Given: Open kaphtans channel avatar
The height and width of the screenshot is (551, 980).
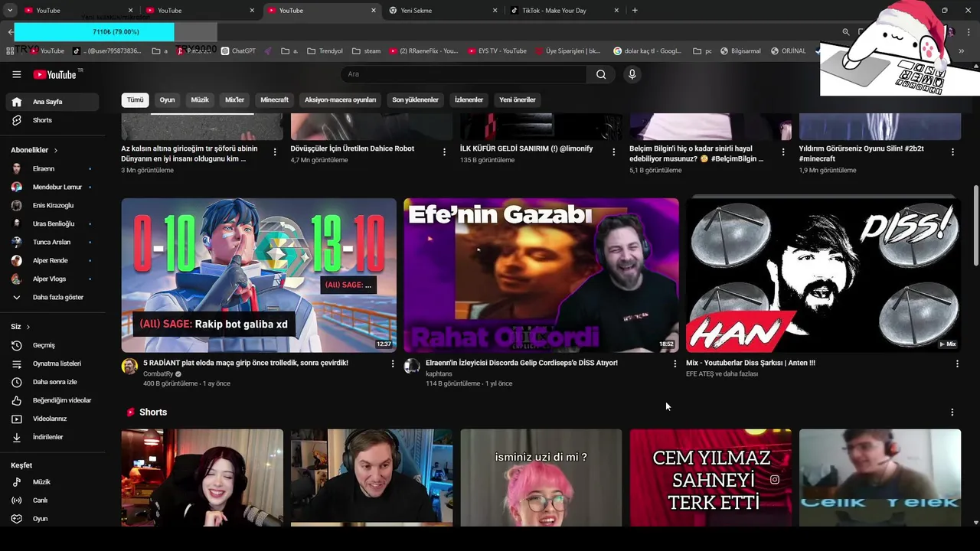Looking at the screenshot, I should coord(412,367).
